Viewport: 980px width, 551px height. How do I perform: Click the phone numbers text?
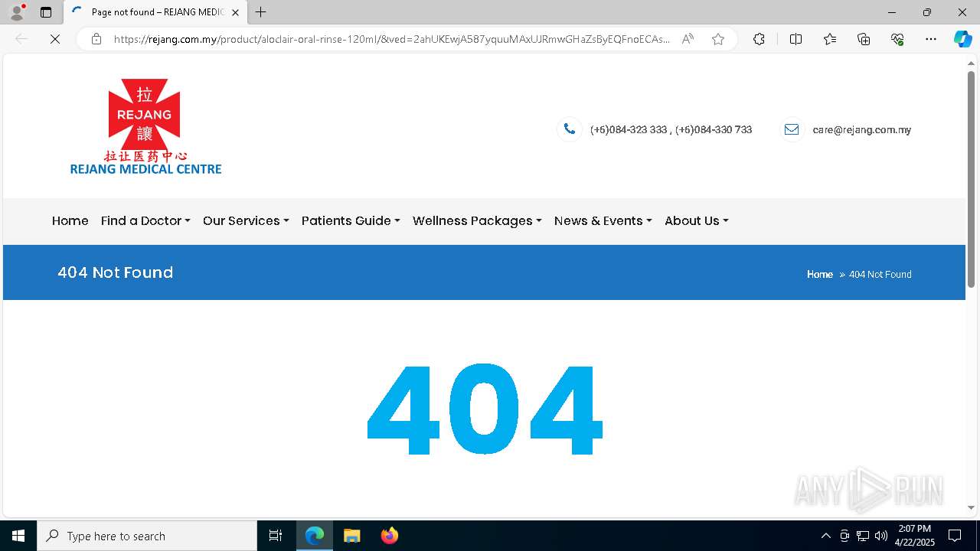click(671, 130)
